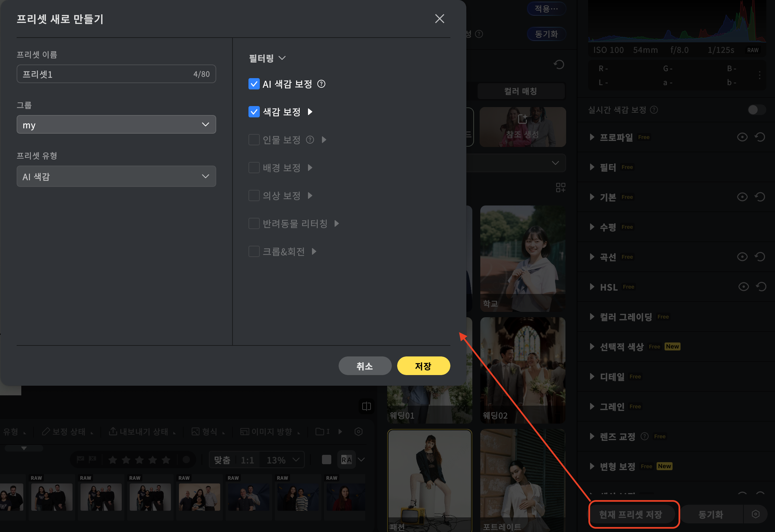775x532 pixels.
Task: Click the help icon next to 인물 보정
Action: (x=310, y=140)
